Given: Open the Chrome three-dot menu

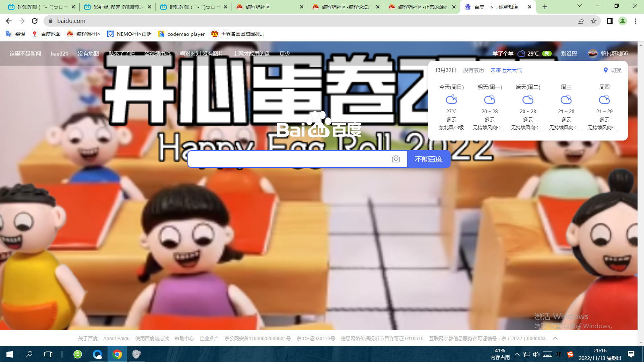Looking at the screenshot, I should [x=636, y=21].
